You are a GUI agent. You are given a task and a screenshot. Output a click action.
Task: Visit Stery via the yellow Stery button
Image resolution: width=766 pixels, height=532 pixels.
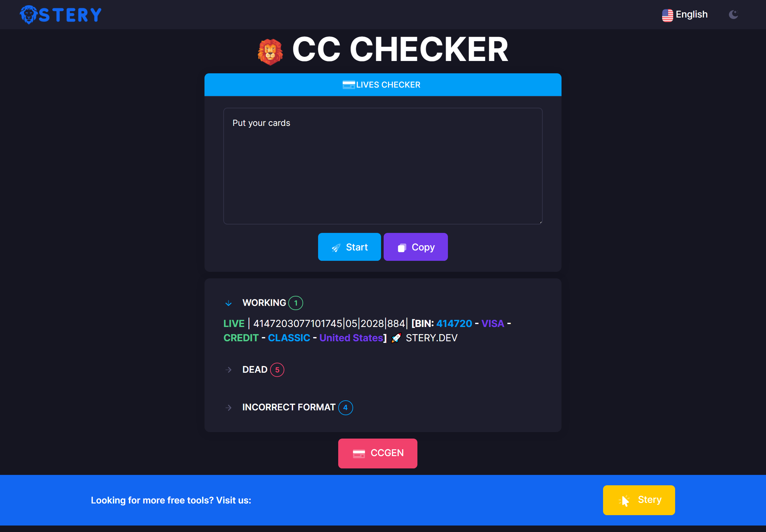click(639, 500)
